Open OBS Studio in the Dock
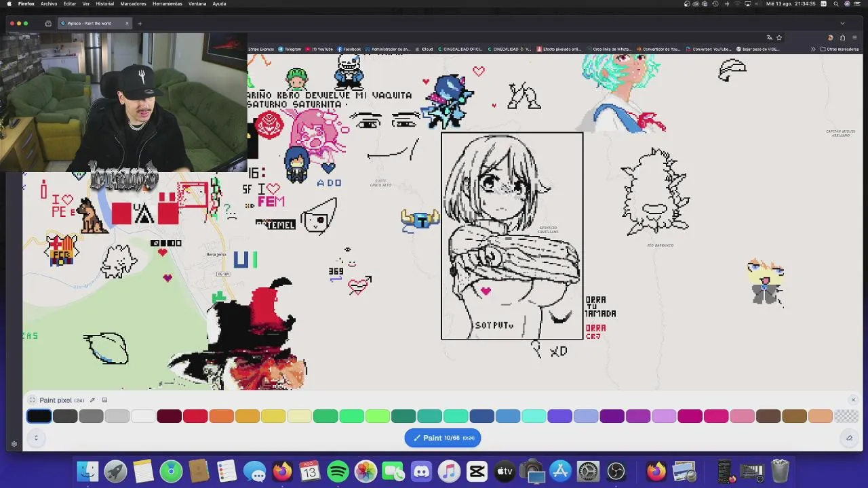Screen dimensions: 868x488 616,471
